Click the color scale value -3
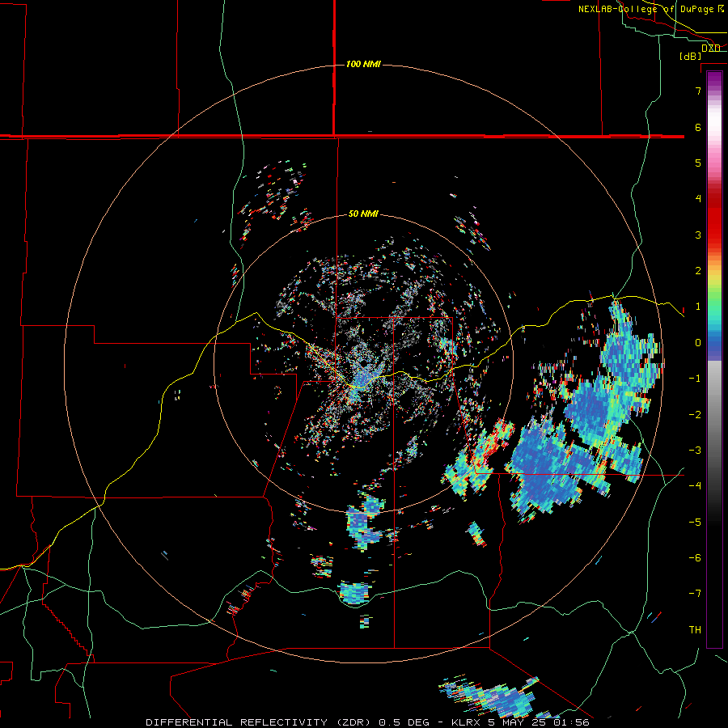Screen dimensions: 728x728 (x=695, y=451)
